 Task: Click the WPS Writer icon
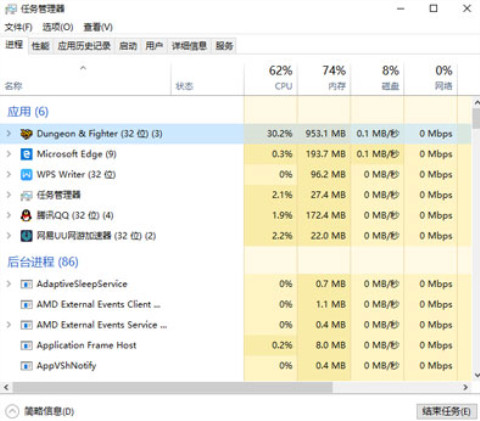(x=26, y=175)
